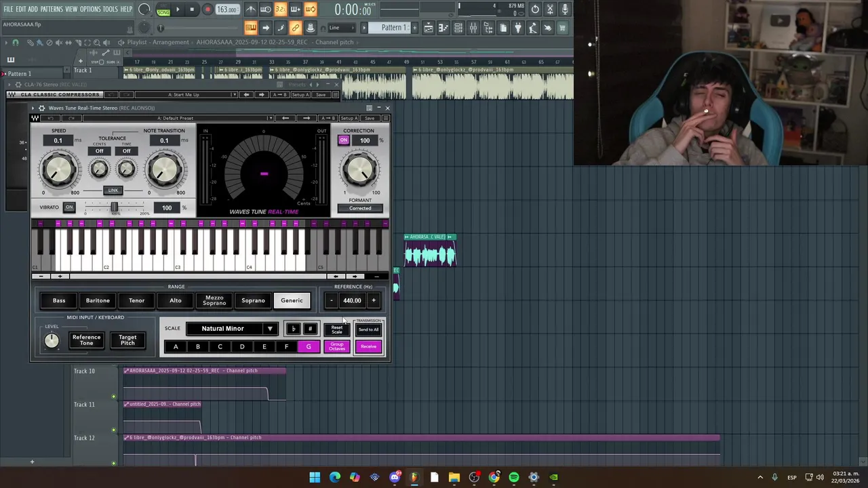Viewport: 868px width, 488px height.
Task: Toggle Correction ON button
Action: coord(344,140)
